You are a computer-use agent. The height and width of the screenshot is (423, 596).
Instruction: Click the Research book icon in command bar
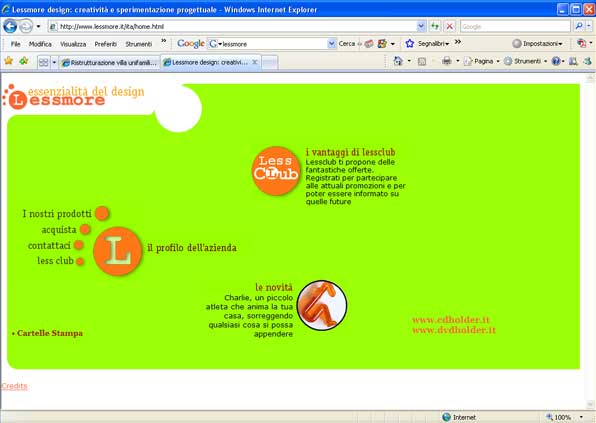tap(573, 61)
